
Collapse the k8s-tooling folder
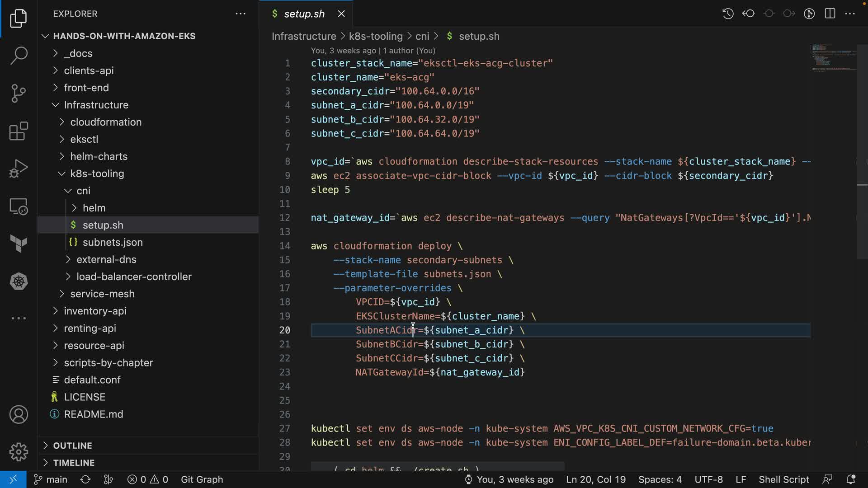[x=97, y=174]
